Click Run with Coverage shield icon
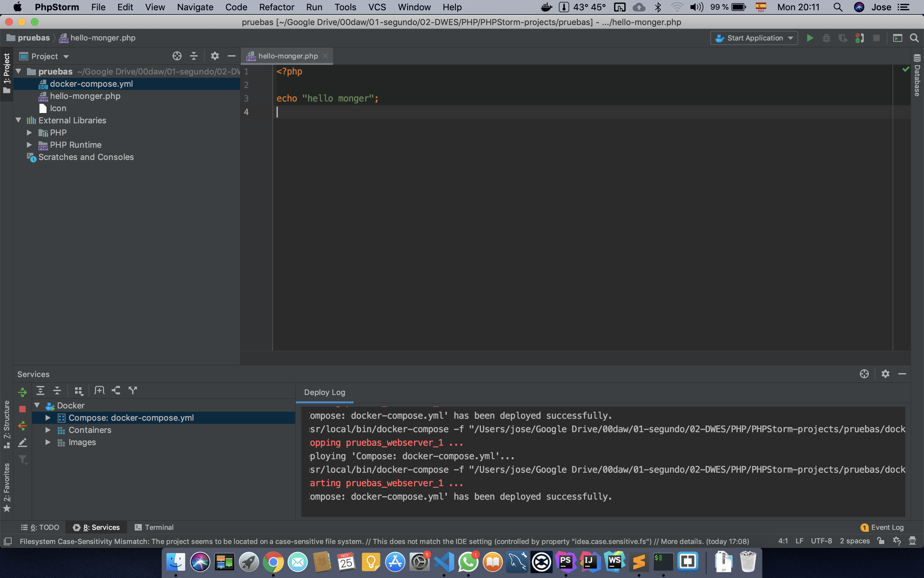Viewport: 924px width, 578px height. coord(843,38)
